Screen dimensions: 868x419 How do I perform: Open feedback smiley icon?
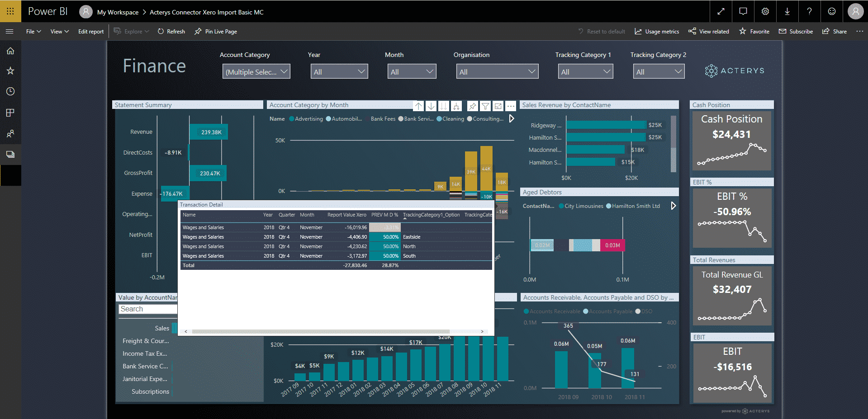click(832, 11)
